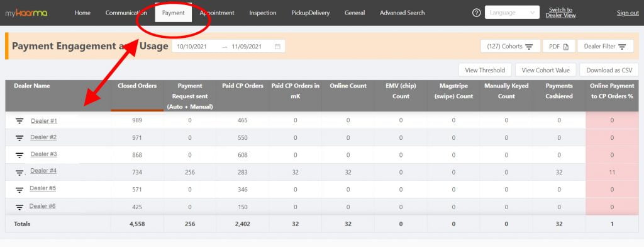Click the Paid CP Orders value 608
The height and width of the screenshot is (247, 644).
243,155
